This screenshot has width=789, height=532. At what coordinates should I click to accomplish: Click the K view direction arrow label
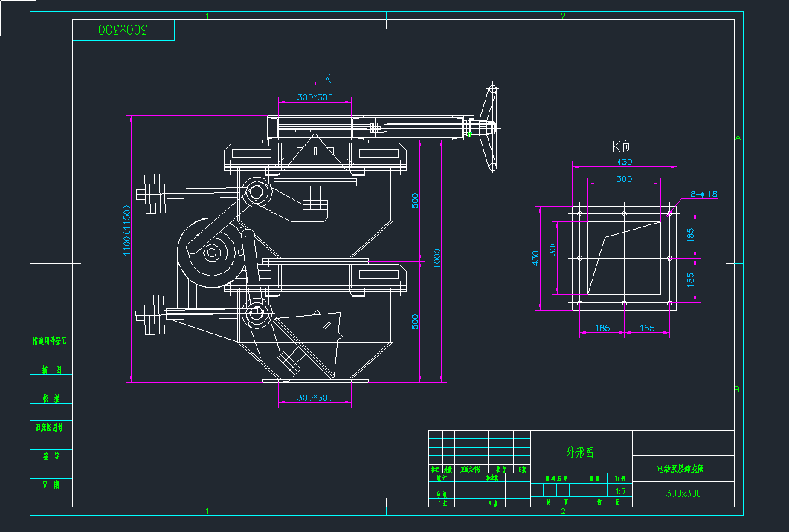327,78
